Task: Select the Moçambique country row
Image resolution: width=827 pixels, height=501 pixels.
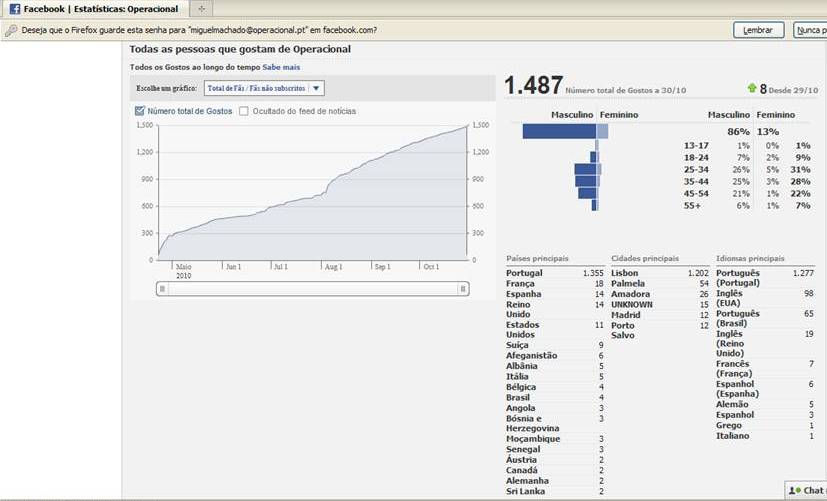Action: point(554,439)
